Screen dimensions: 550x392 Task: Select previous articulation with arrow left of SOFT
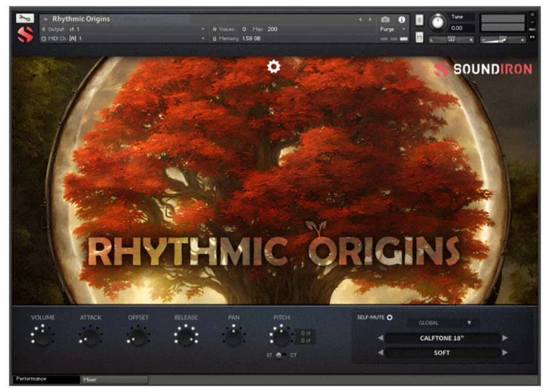[x=380, y=352]
